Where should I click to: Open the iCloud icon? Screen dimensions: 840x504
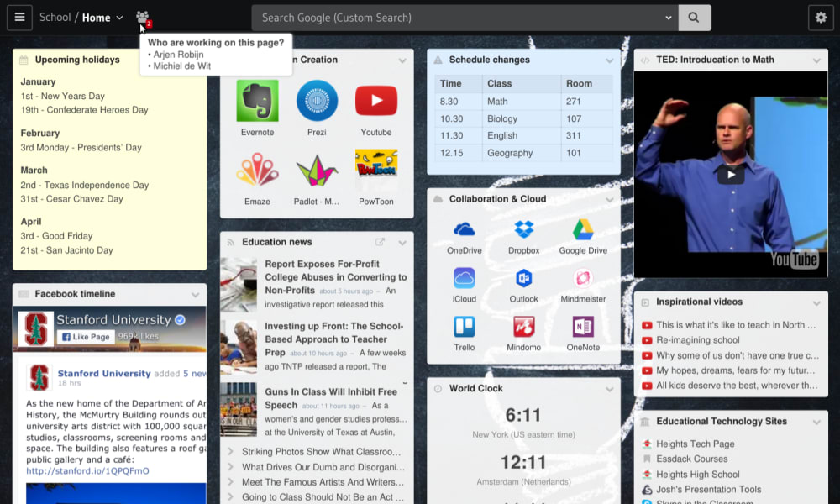click(x=464, y=279)
